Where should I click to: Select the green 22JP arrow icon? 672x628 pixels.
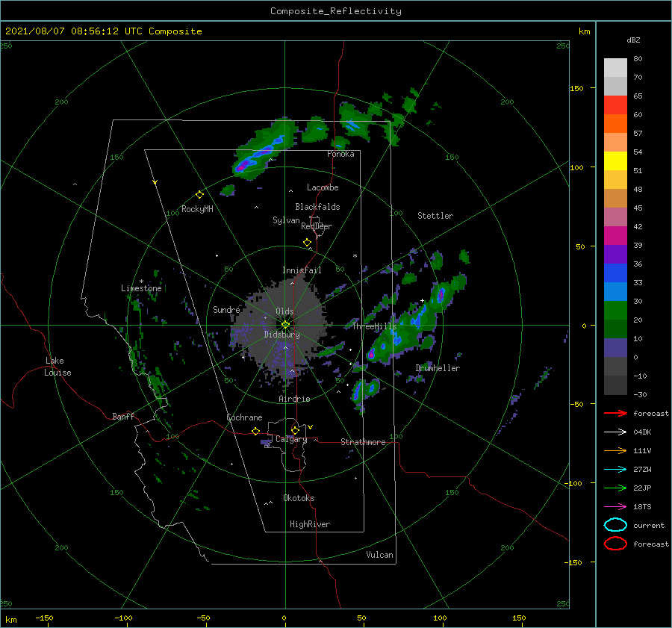coord(615,488)
